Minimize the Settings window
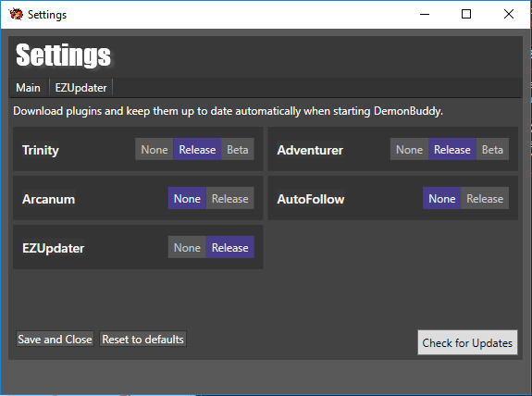The height and width of the screenshot is (396, 532). click(x=425, y=14)
